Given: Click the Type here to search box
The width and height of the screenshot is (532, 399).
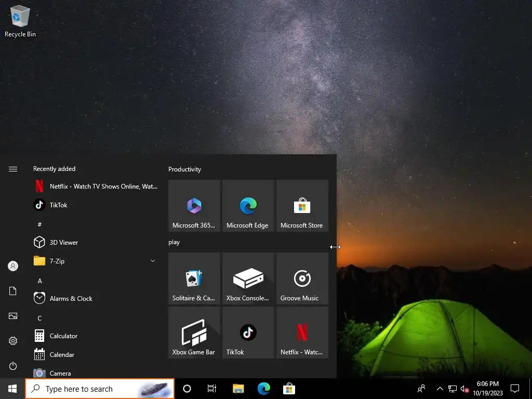Looking at the screenshot, I should click(x=100, y=389).
